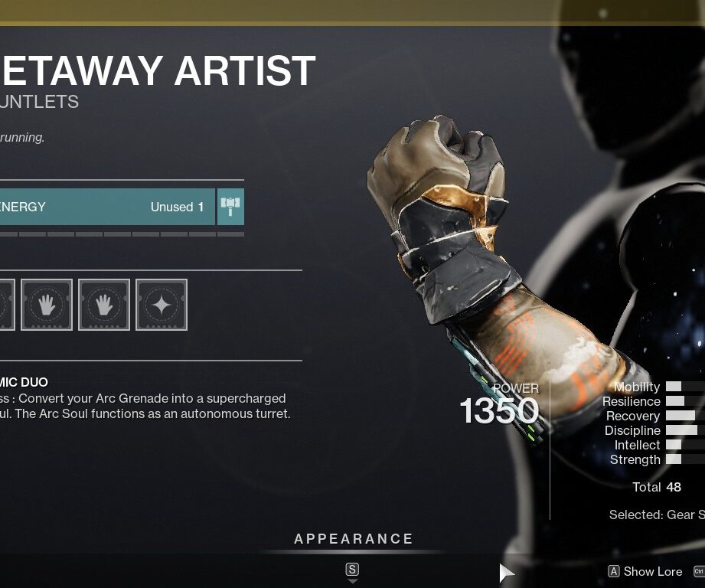Click the Mobility stat bar
Screen dimensions: 705x588
pyautogui.click(x=685, y=387)
